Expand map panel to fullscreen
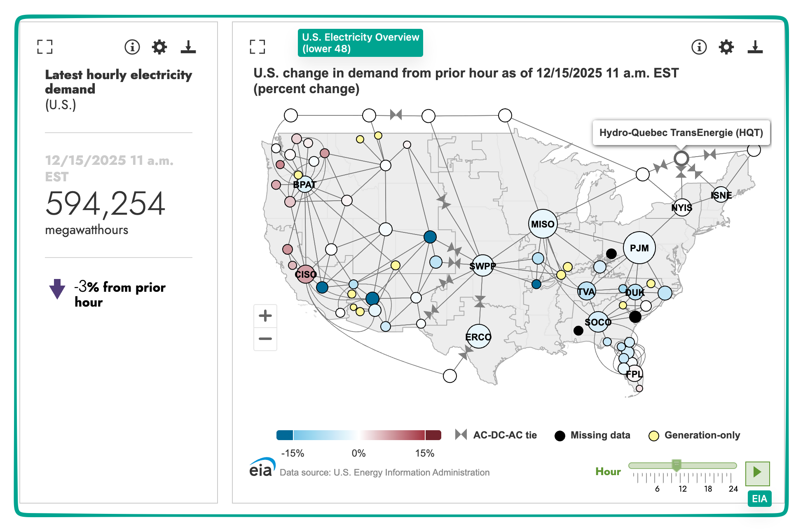The height and width of the screenshot is (532, 803). 257,47
